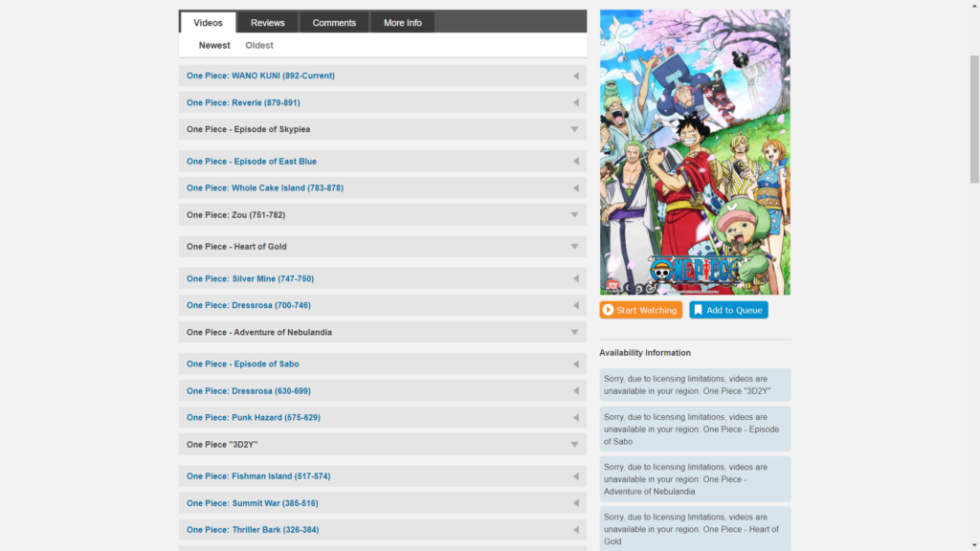Click the page vertical scrollbar thumb
Viewport: 980px width, 551px height.
pos(974,119)
